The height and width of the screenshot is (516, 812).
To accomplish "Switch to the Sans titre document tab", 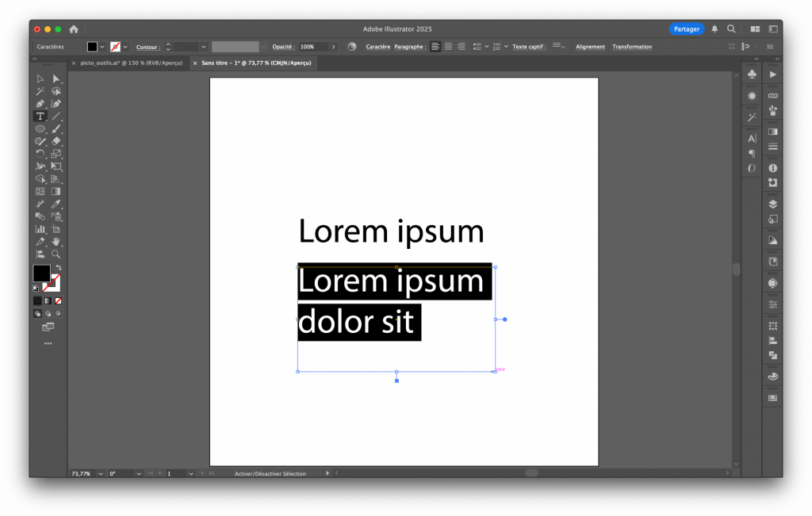I will click(x=256, y=63).
